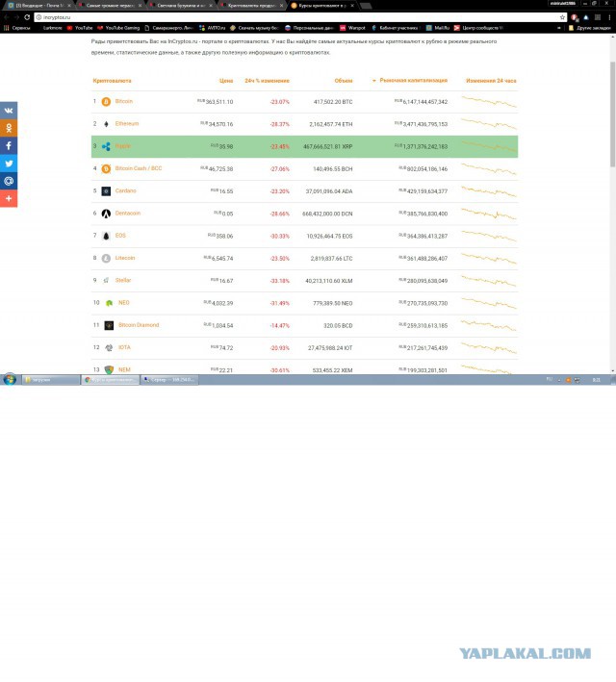The height and width of the screenshot is (682, 616).
Task: Click the page vertical scrollbar thumb
Action: pos(612,114)
